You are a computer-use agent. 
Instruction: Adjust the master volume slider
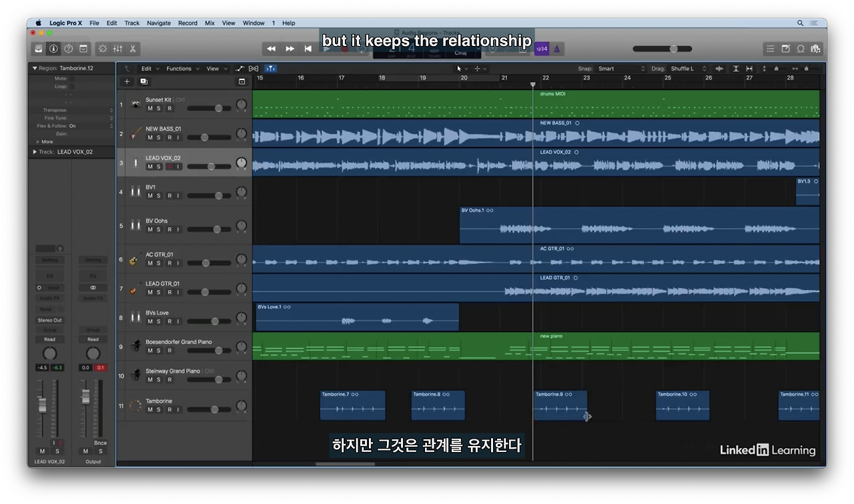click(663, 49)
